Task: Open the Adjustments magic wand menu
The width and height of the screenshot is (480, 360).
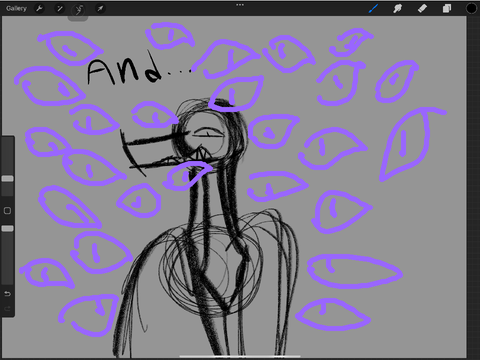Action: [60, 8]
